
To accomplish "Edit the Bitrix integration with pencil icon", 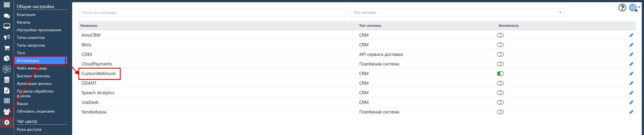I will [x=631, y=45].
